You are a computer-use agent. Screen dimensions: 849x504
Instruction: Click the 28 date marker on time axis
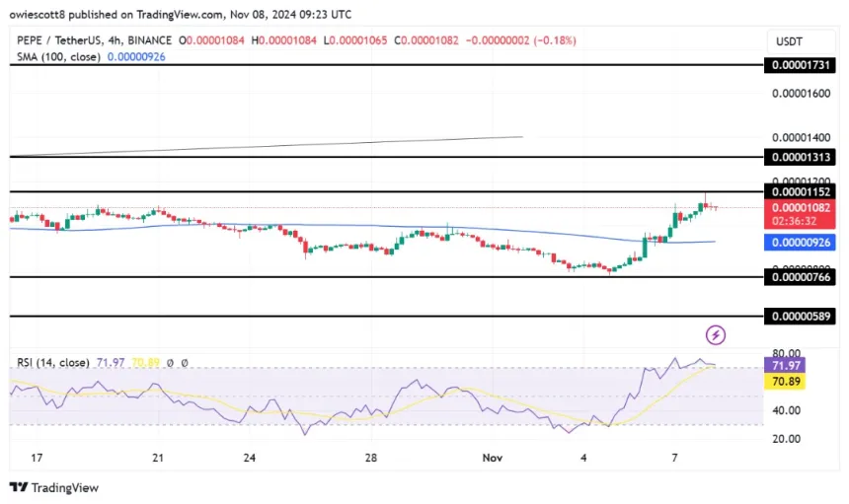[x=370, y=458]
